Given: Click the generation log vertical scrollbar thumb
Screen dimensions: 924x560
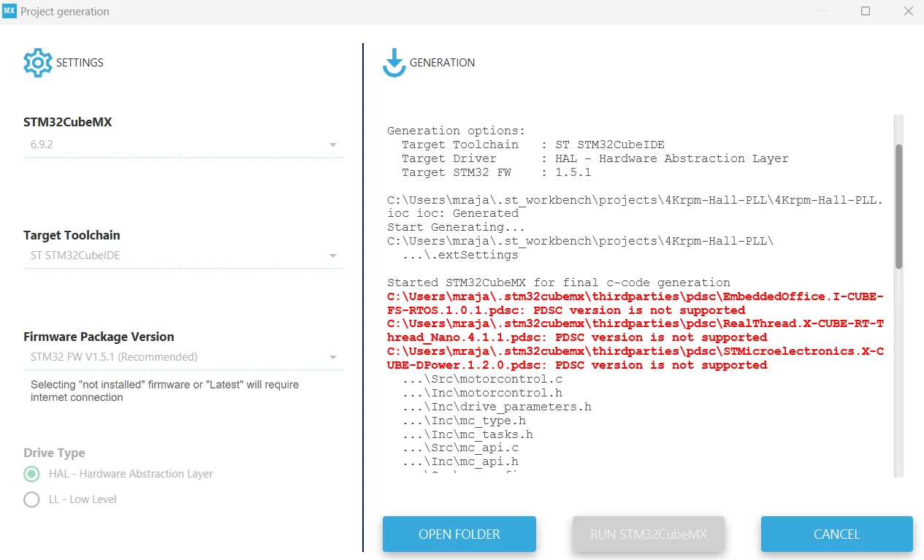Looking at the screenshot, I should coord(899,207).
